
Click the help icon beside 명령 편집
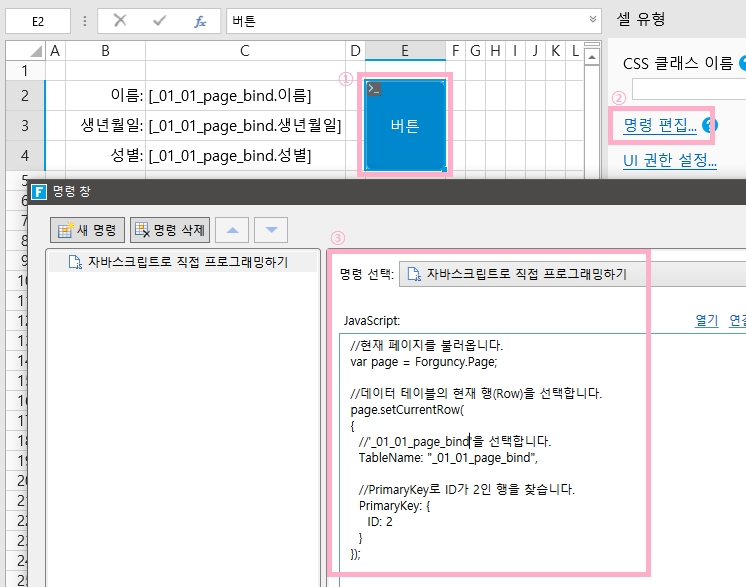point(710,125)
